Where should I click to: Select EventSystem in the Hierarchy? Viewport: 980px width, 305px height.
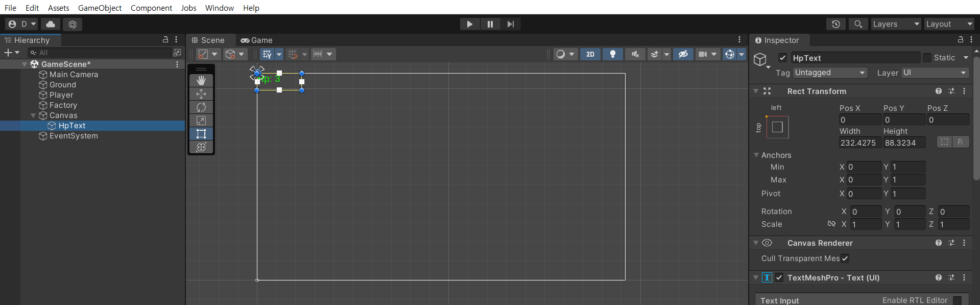(x=74, y=136)
